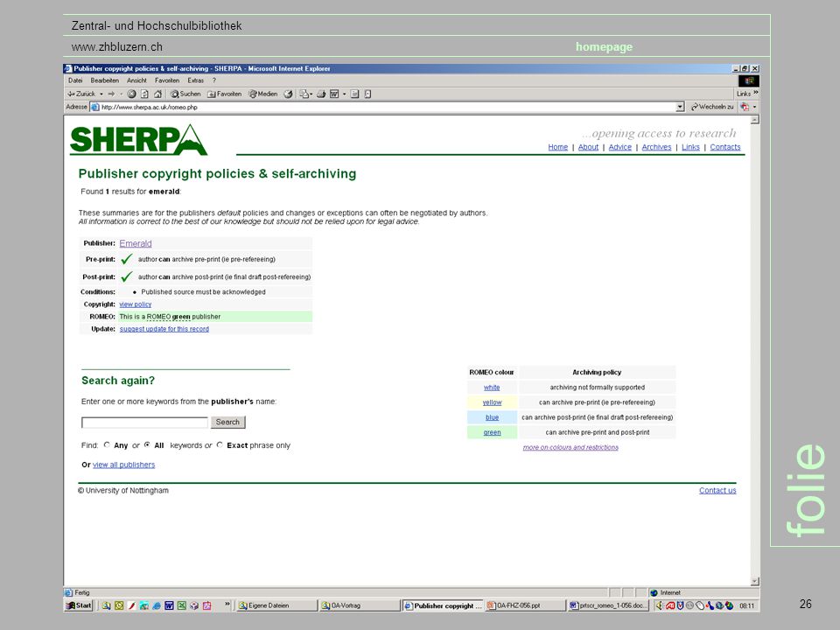
Task: Click the blue ROMEO colour cell
Action: pyautogui.click(x=492, y=417)
